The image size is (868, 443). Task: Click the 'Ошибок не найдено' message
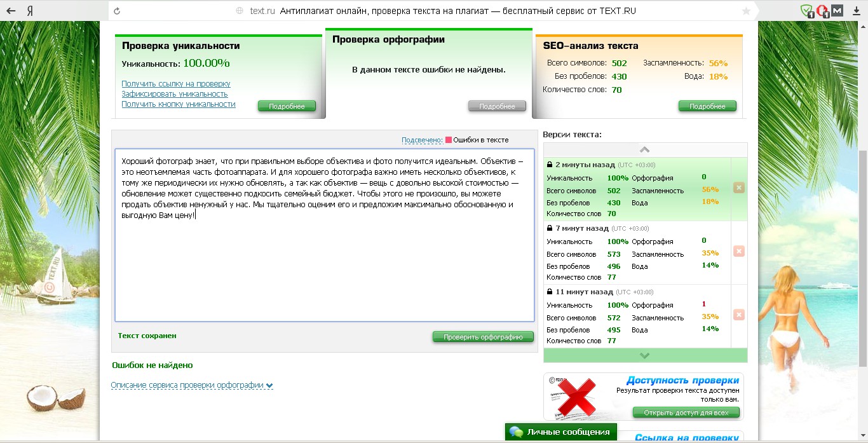(x=153, y=365)
